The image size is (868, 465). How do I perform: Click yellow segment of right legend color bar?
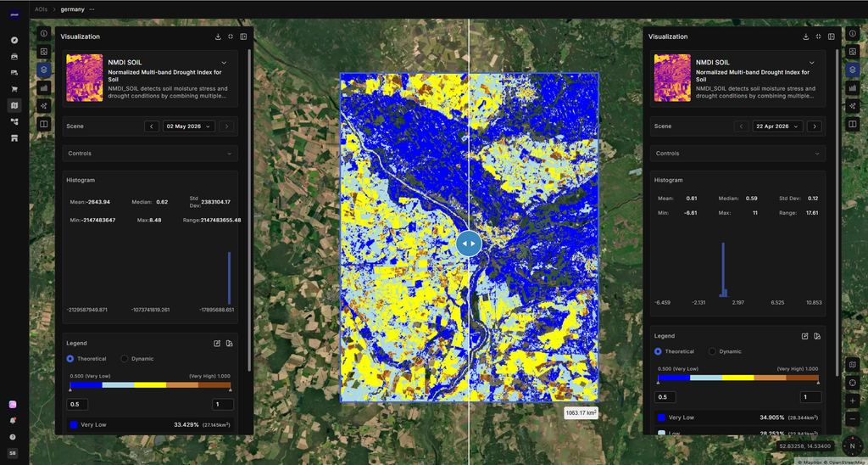[738, 378]
